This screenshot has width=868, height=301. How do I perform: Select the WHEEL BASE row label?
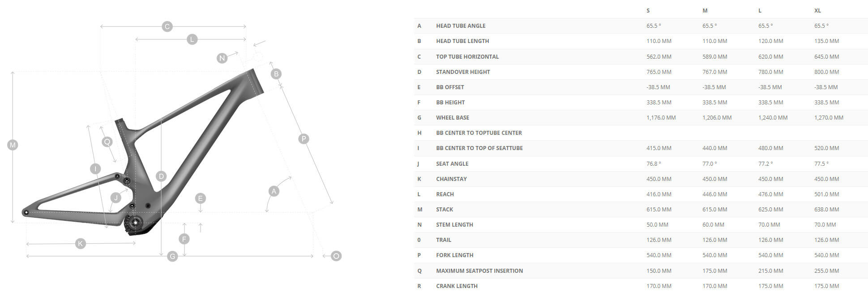pos(453,118)
